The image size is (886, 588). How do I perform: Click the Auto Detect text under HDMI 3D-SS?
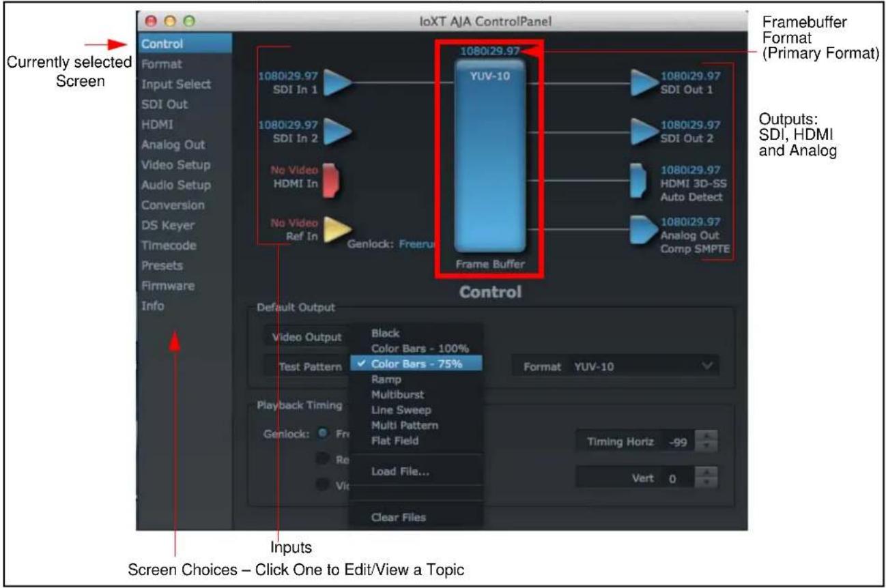point(691,197)
